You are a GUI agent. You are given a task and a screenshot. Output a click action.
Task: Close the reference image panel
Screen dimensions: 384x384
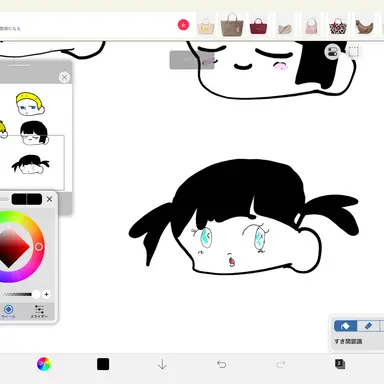(x=64, y=77)
